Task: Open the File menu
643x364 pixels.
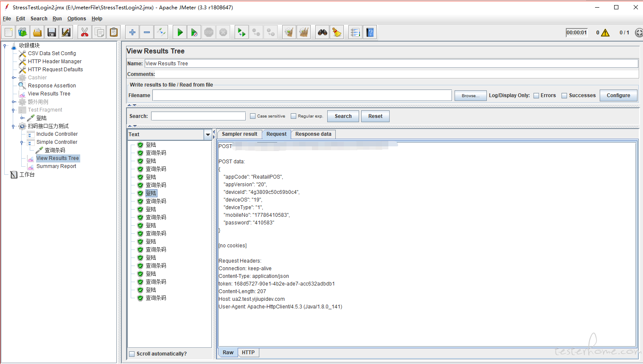Action: pos(7,19)
